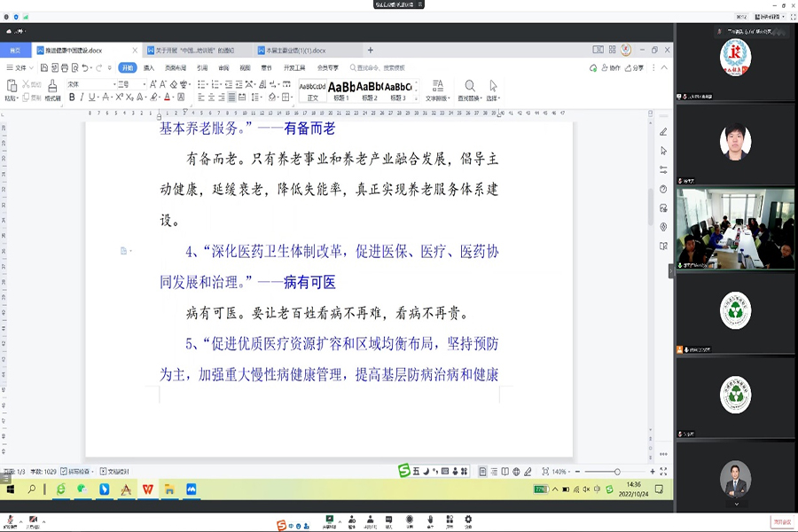Click the Share (分享) icon
The image size is (798, 532).
coord(634,67)
